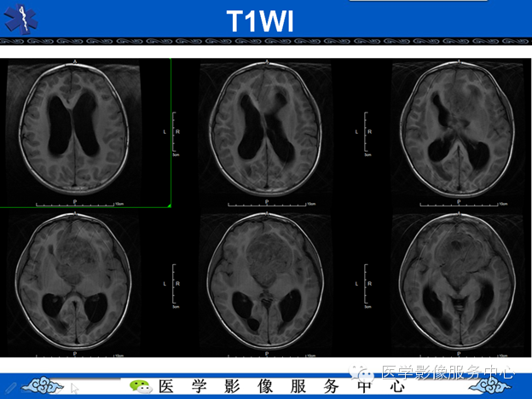
Task: Select the bottom-left MRI slice showing mass
Action: click(74, 282)
